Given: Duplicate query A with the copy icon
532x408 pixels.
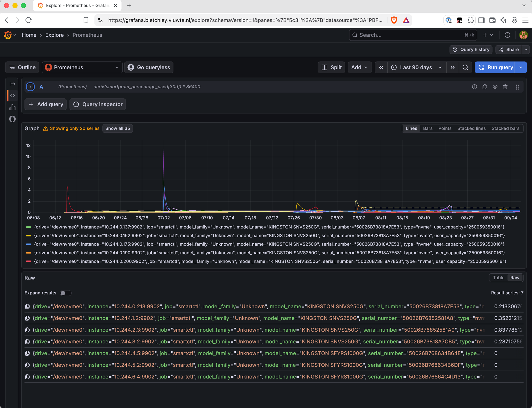Looking at the screenshot, I should click(485, 87).
